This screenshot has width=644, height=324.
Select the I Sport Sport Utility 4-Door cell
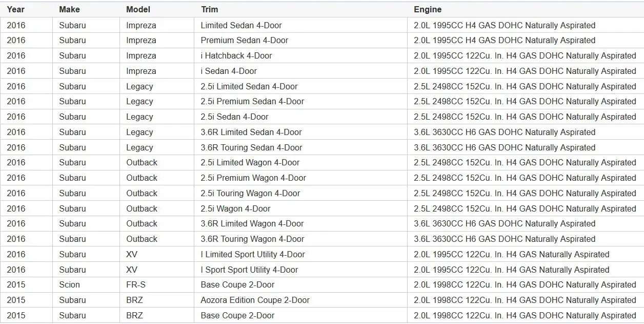click(300, 270)
